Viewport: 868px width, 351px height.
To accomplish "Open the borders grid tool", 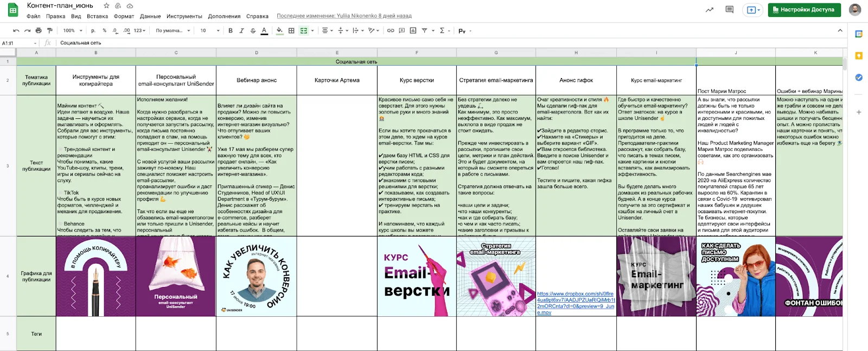I will click(x=291, y=31).
